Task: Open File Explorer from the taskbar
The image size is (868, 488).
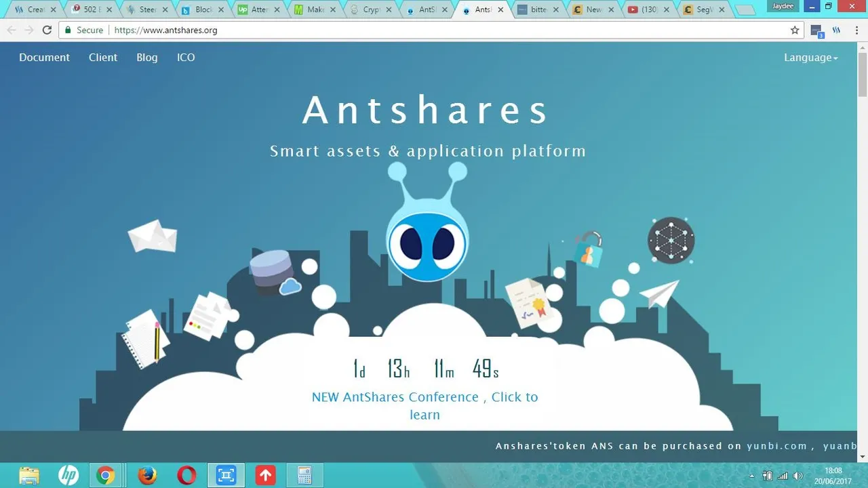Action: point(29,475)
